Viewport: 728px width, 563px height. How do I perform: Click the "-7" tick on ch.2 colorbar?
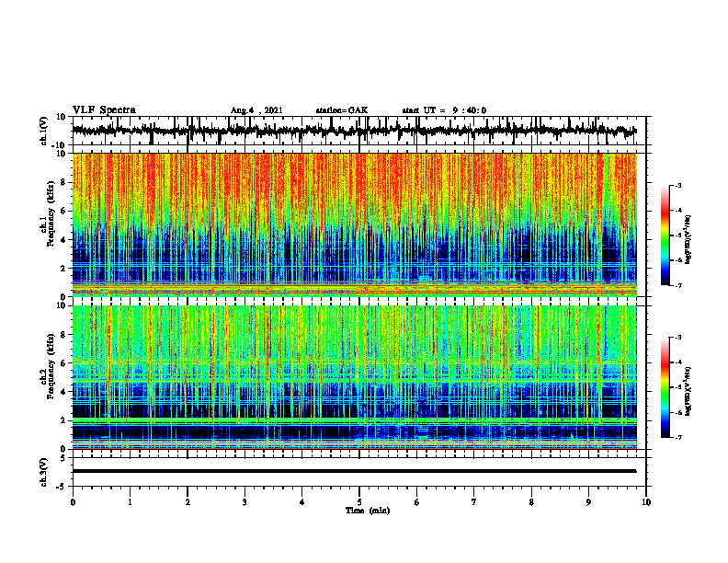point(677,438)
